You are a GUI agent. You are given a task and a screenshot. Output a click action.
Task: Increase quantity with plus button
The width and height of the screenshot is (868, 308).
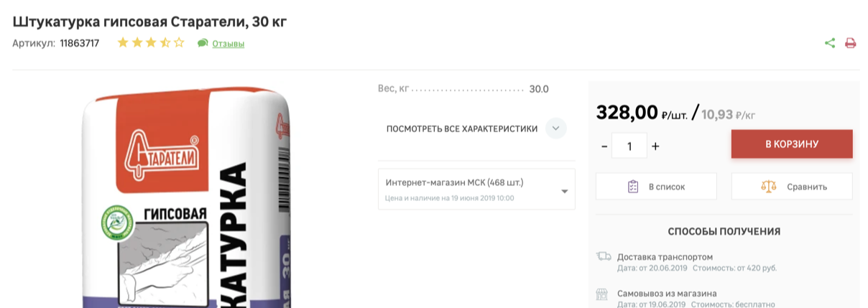(x=655, y=146)
